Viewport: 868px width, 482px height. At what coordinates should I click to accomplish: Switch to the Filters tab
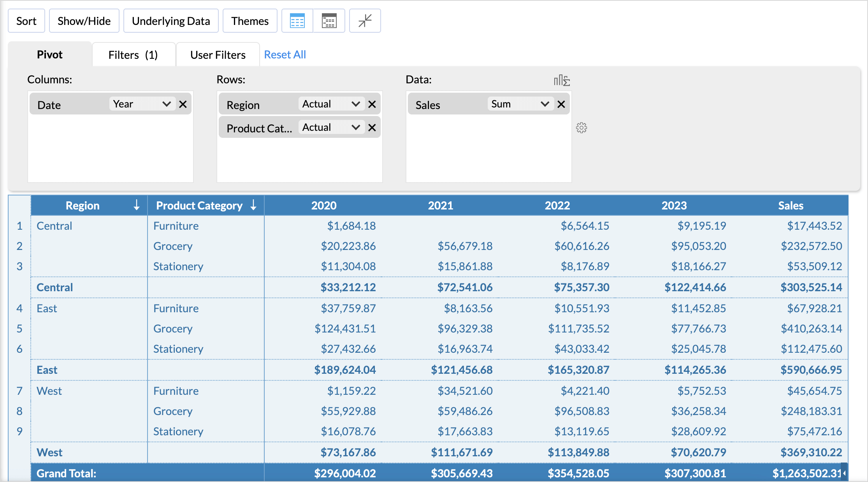point(133,55)
